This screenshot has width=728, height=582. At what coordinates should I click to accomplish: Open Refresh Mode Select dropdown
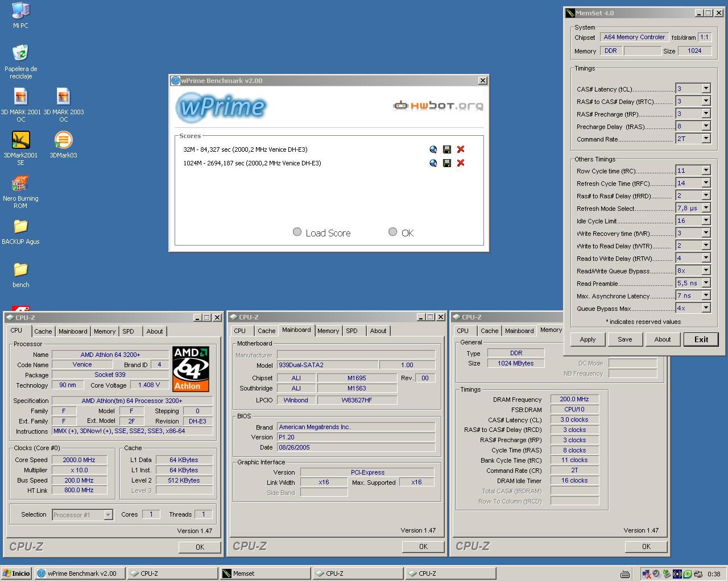pos(706,208)
